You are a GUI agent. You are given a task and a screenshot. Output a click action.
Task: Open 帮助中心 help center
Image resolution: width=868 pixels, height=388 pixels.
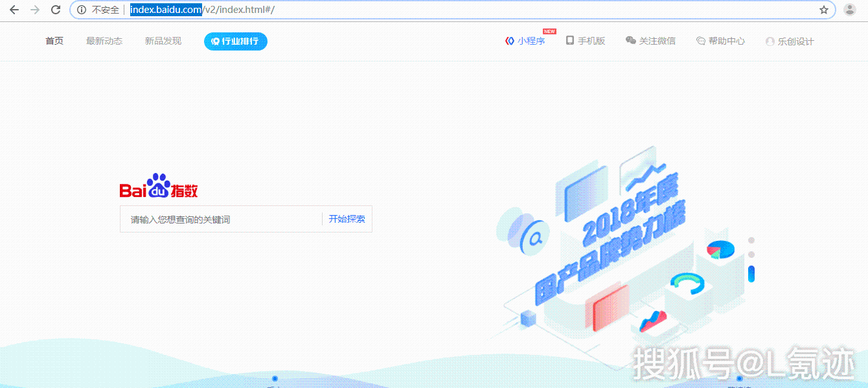click(720, 41)
